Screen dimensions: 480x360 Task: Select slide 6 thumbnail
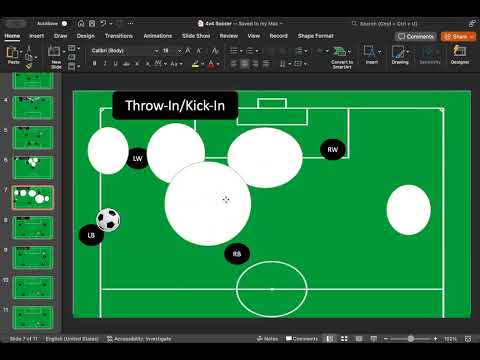[x=33, y=167]
